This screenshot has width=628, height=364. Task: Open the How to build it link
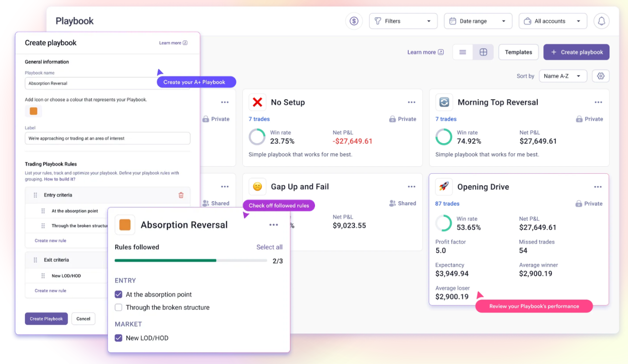(60, 179)
